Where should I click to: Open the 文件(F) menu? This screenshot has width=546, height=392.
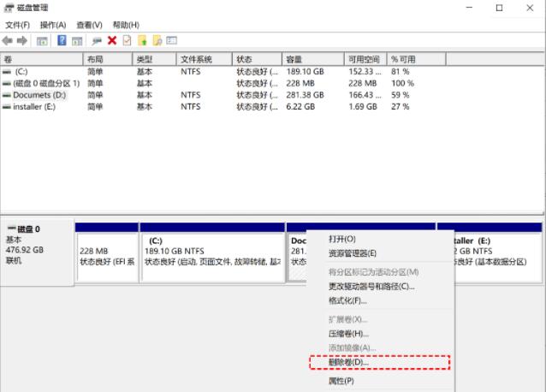point(17,25)
